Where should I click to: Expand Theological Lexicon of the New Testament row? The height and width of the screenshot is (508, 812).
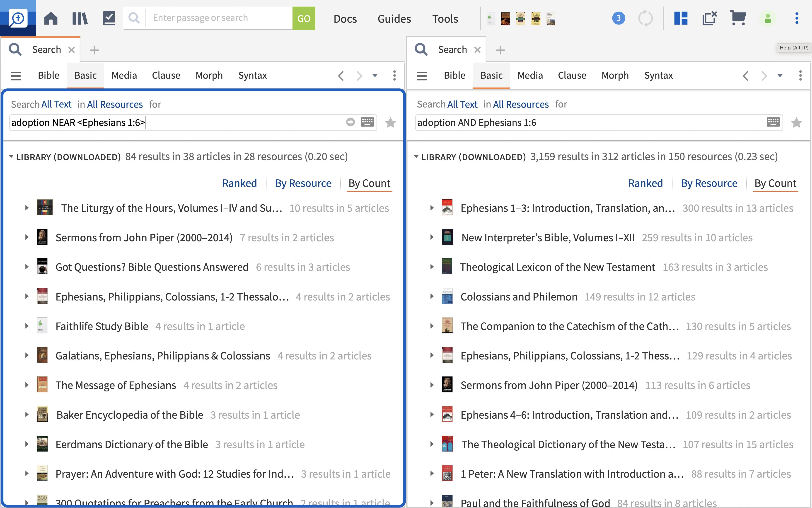pos(432,267)
